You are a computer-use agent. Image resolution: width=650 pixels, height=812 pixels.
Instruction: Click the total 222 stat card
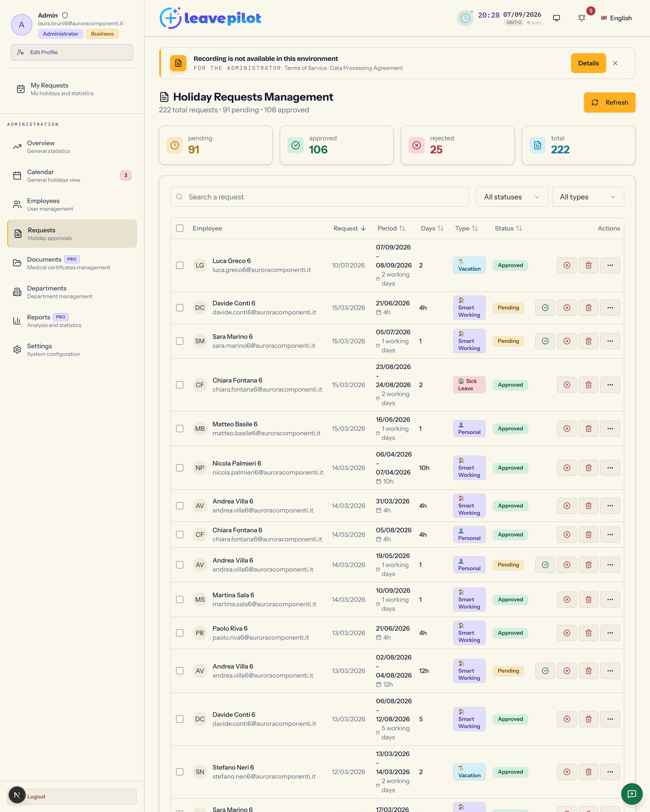click(x=578, y=145)
